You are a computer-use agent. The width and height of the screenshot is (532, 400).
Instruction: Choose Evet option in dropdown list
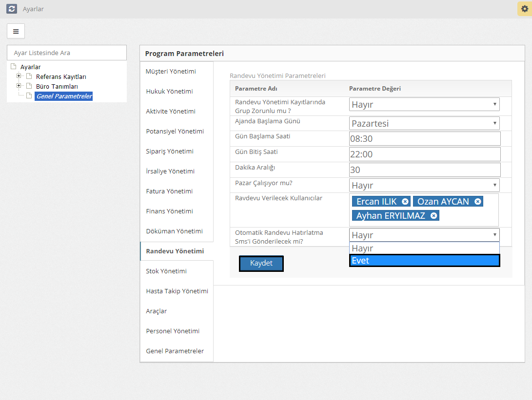point(424,261)
